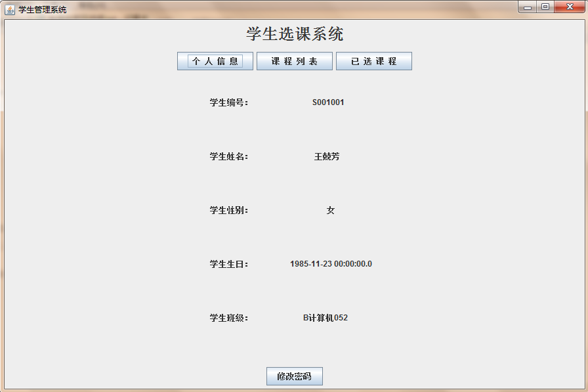View 已选课程 selected courses
The width and height of the screenshot is (588, 392).
click(374, 61)
